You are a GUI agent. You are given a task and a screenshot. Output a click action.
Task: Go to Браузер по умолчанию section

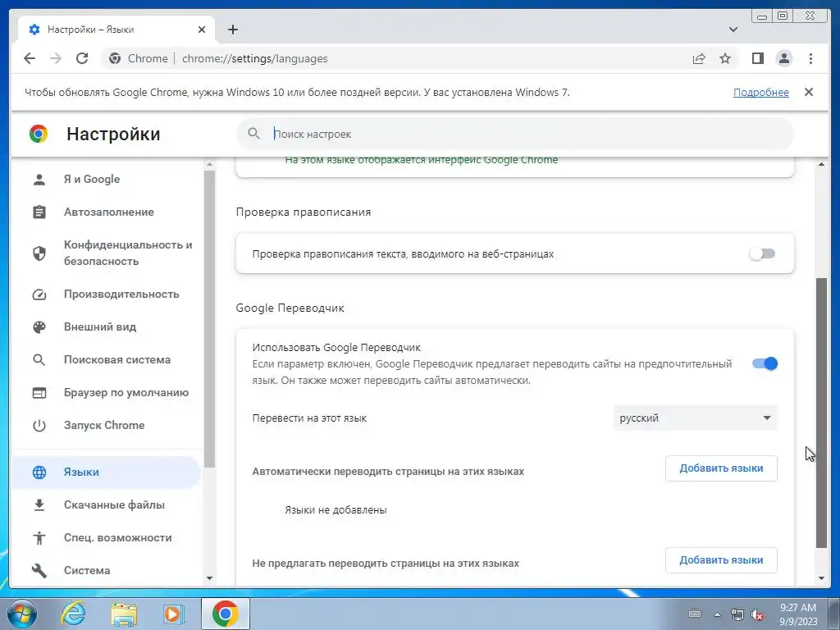[106, 393]
